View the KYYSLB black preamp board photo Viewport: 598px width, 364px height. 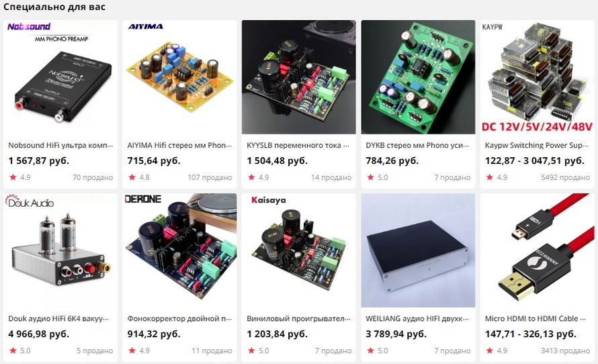[298, 77]
